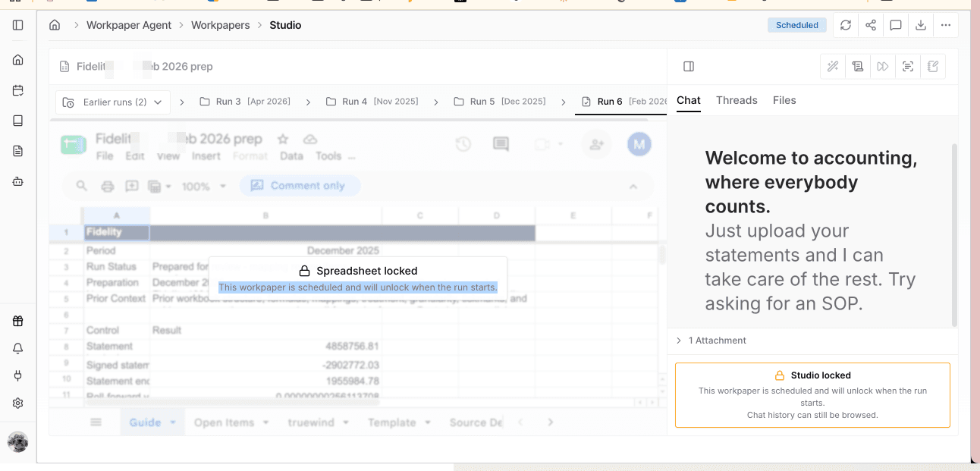Screen dimensions: 980x471
Task: Open the Earlier runs (2) dropdown
Action: pyautogui.click(x=112, y=102)
